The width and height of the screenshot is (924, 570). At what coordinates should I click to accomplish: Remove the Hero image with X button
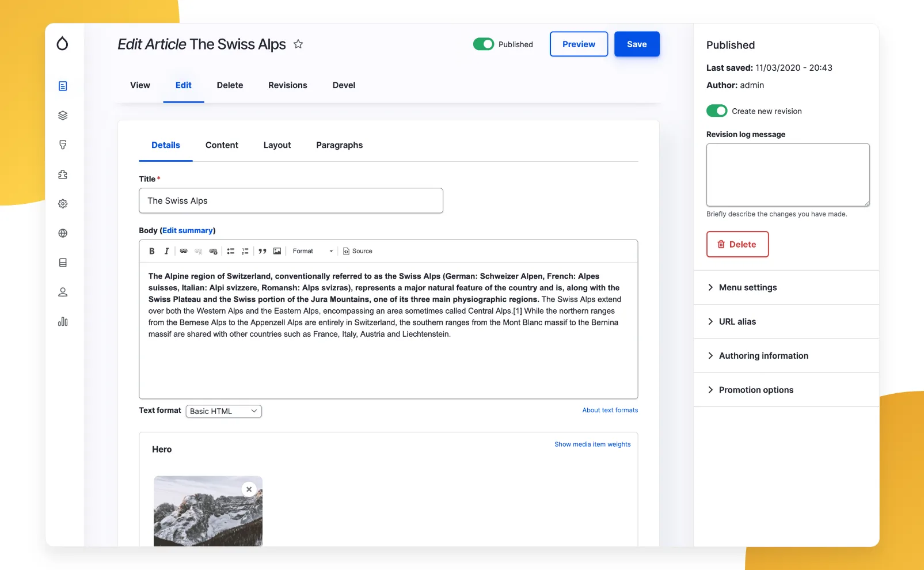click(249, 489)
